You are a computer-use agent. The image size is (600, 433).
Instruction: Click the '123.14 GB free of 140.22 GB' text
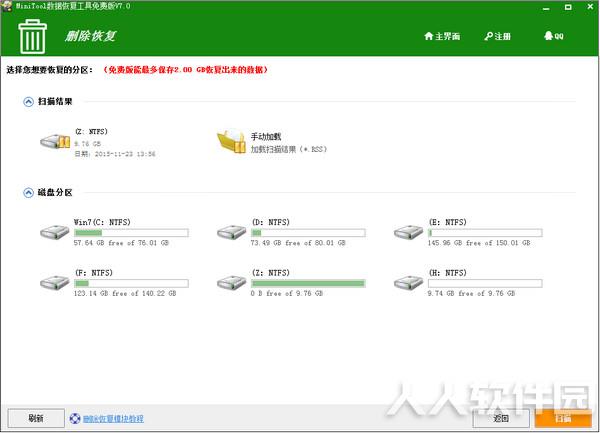click(x=125, y=293)
